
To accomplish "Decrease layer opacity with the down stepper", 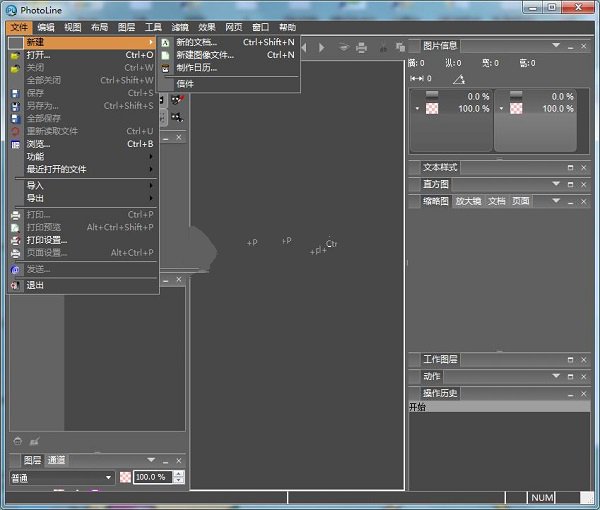I will [x=178, y=481].
